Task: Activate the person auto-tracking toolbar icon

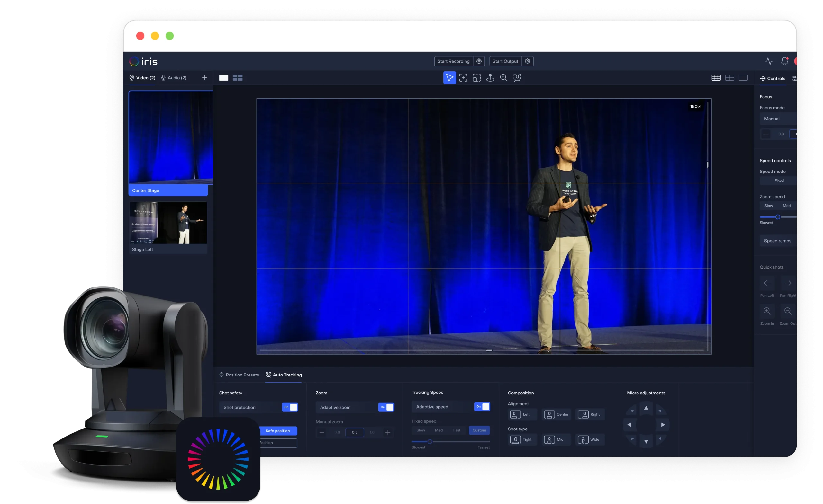Action: tap(517, 78)
